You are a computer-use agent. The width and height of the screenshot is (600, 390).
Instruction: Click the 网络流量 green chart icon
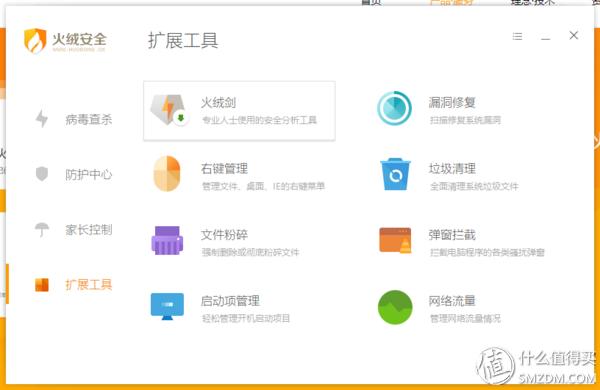[x=395, y=307]
